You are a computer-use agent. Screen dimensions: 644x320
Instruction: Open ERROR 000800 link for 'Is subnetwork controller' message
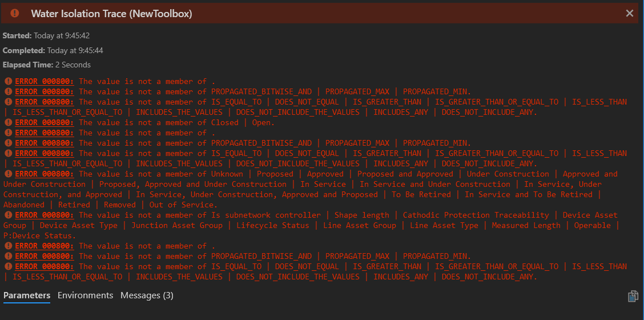[45, 215]
